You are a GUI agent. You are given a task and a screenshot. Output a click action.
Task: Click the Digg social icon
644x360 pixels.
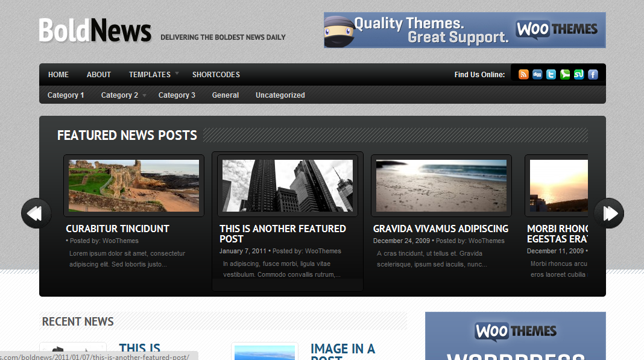537,74
